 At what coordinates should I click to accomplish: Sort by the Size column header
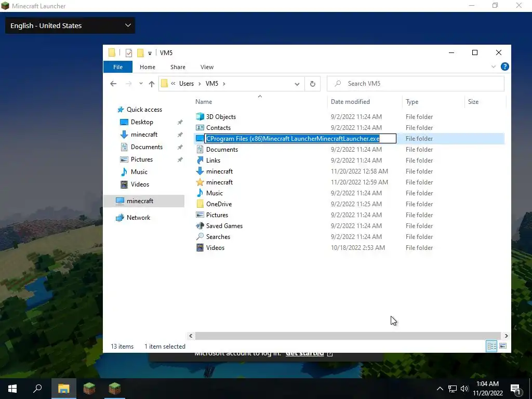pyautogui.click(x=473, y=102)
